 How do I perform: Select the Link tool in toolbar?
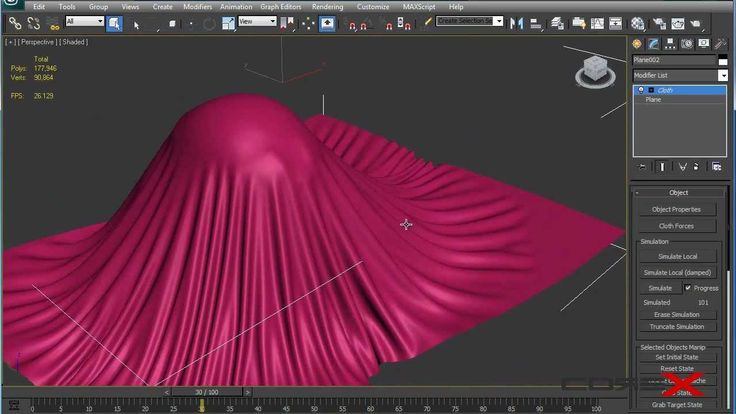[x=15, y=23]
